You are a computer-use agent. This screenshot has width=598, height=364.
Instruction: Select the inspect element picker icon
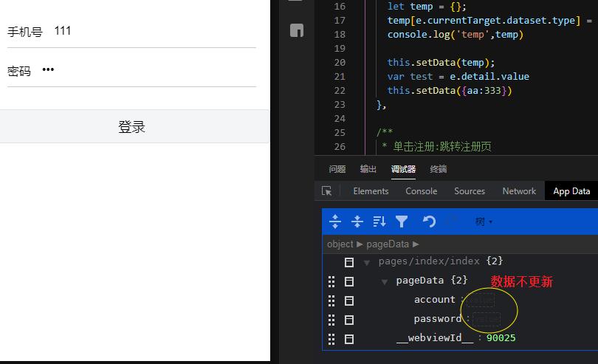pyautogui.click(x=327, y=191)
